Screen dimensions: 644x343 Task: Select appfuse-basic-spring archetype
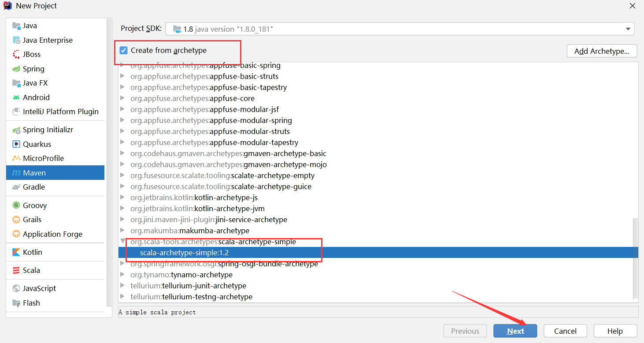tap(205, 65)
